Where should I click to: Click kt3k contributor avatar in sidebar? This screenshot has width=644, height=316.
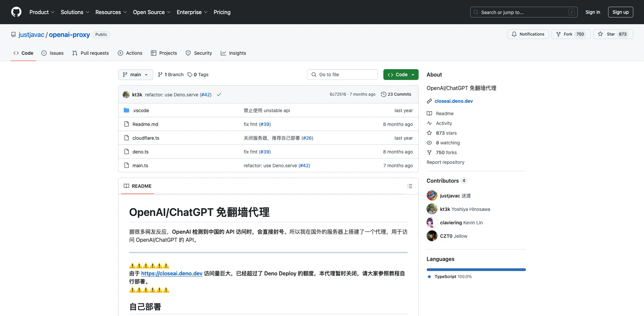432,209
